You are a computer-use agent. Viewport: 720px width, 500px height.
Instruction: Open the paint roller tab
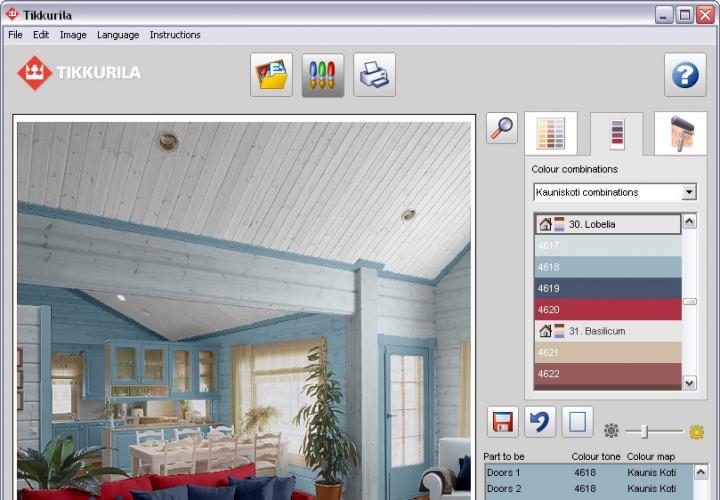coord(680,134)
